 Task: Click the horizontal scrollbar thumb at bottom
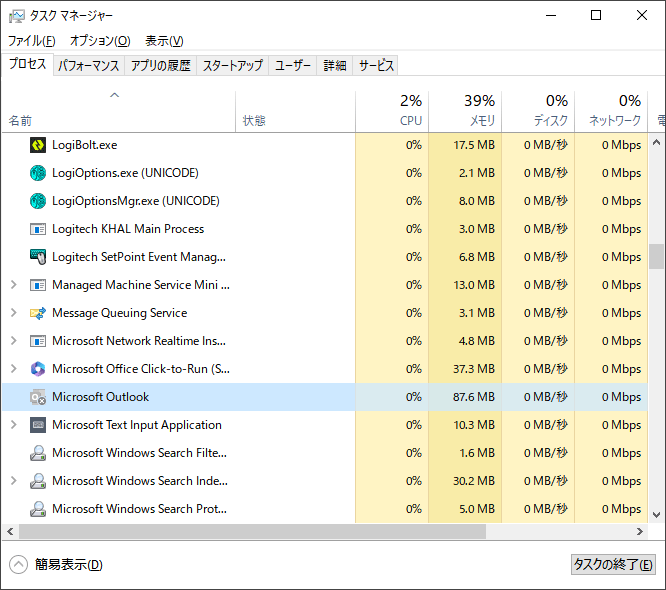click(250, 532)
